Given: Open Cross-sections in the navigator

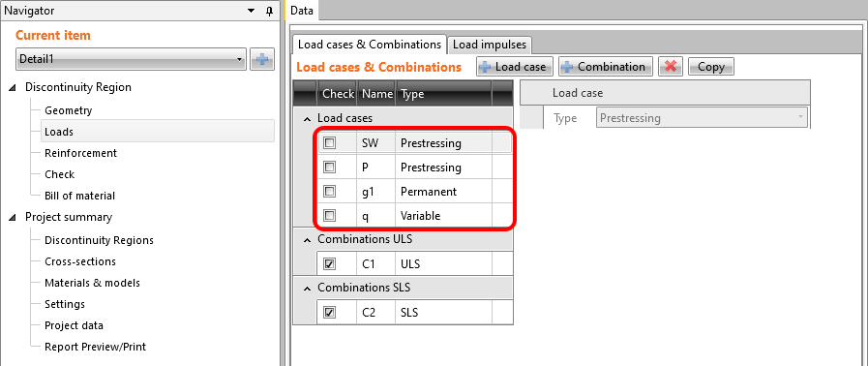Looking at the screenshot, I should click(x=80, y=261).
